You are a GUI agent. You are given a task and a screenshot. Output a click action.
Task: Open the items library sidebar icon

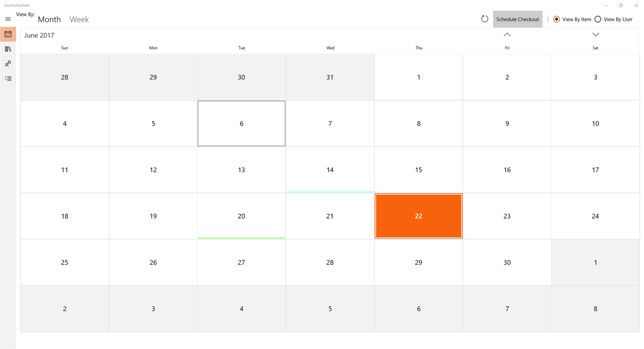pos(8,49)
